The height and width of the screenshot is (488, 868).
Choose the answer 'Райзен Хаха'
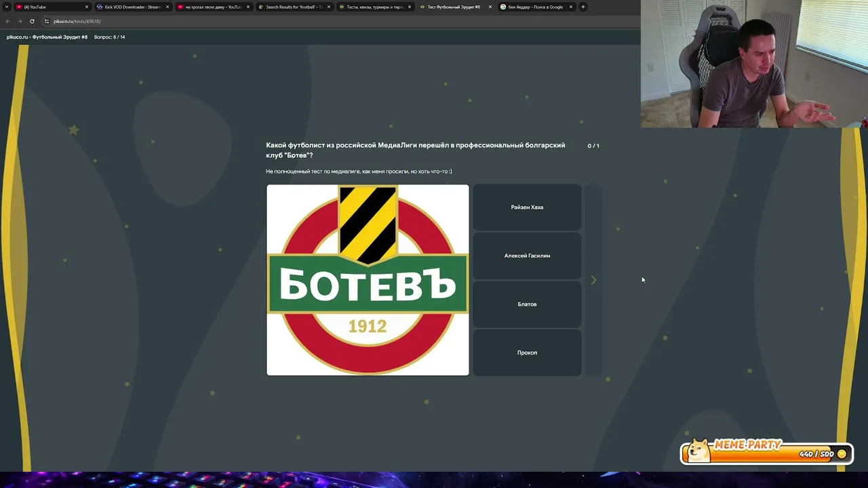pyautogui.click(x=527, y=207)
